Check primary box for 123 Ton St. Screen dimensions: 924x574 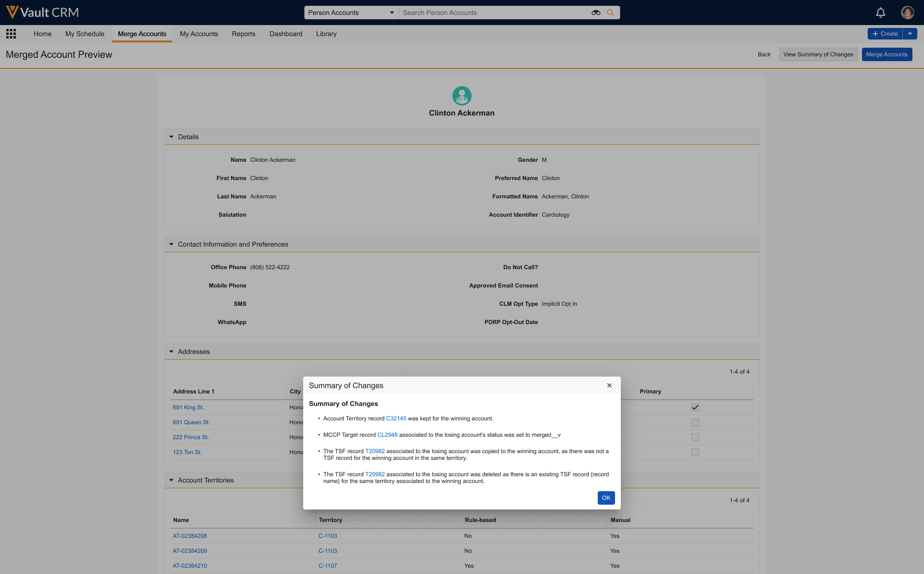[x=695, y=452]
